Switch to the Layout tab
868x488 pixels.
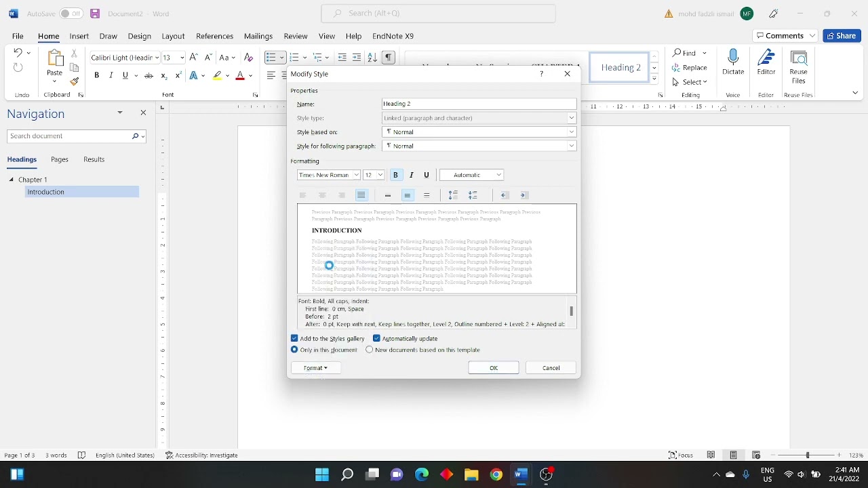click(x=173, y=36)
